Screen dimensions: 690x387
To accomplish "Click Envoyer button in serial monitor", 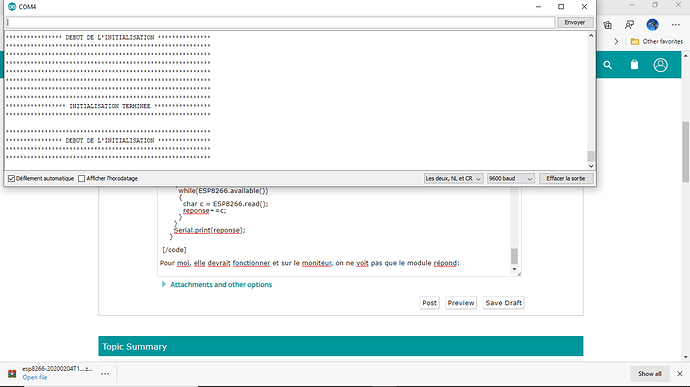I will click(x=575, y=22).
